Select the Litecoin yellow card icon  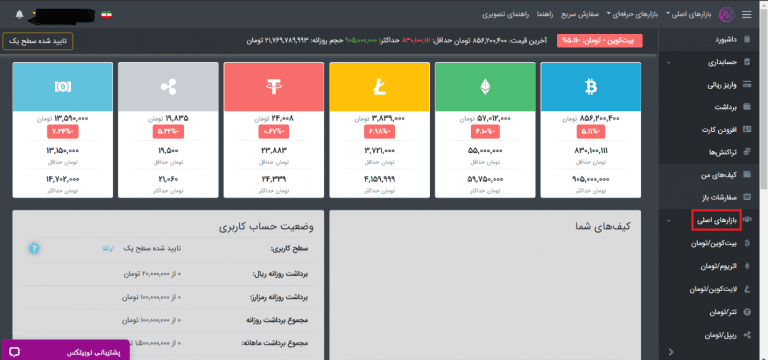coord(379,87)
